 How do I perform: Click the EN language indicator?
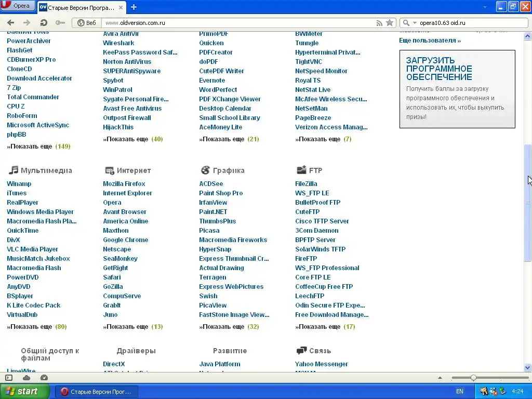click(x=459, y=391)
